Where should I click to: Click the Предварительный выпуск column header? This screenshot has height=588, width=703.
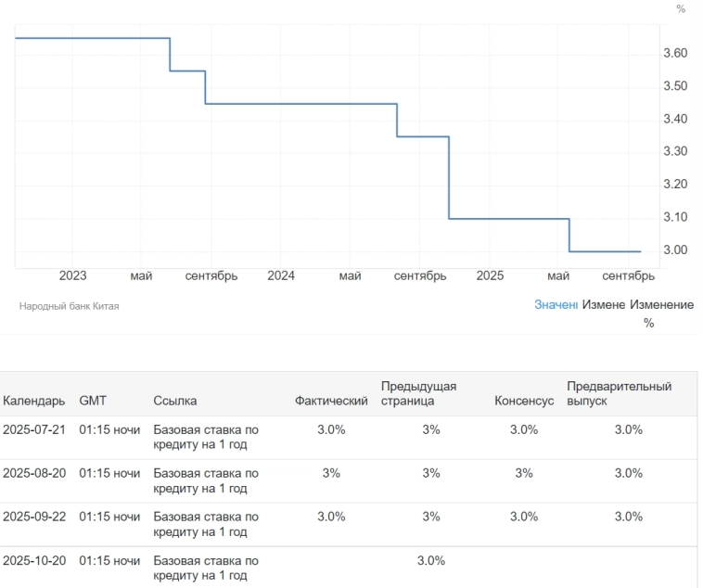(x=619, y=393)
